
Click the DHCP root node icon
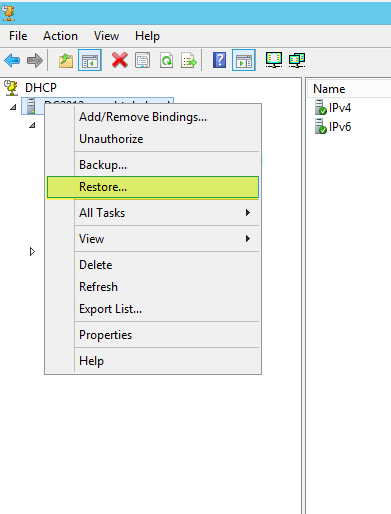[x=11, y=88]
